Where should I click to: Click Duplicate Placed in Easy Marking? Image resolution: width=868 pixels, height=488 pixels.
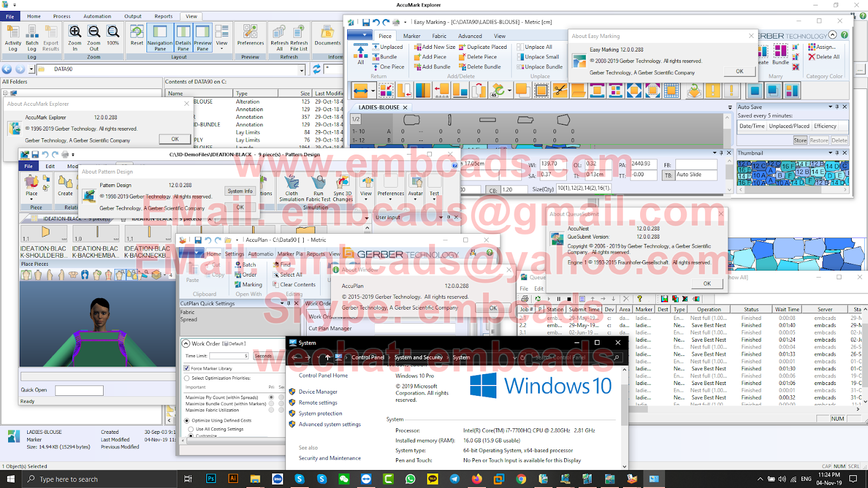click(483, 47)
